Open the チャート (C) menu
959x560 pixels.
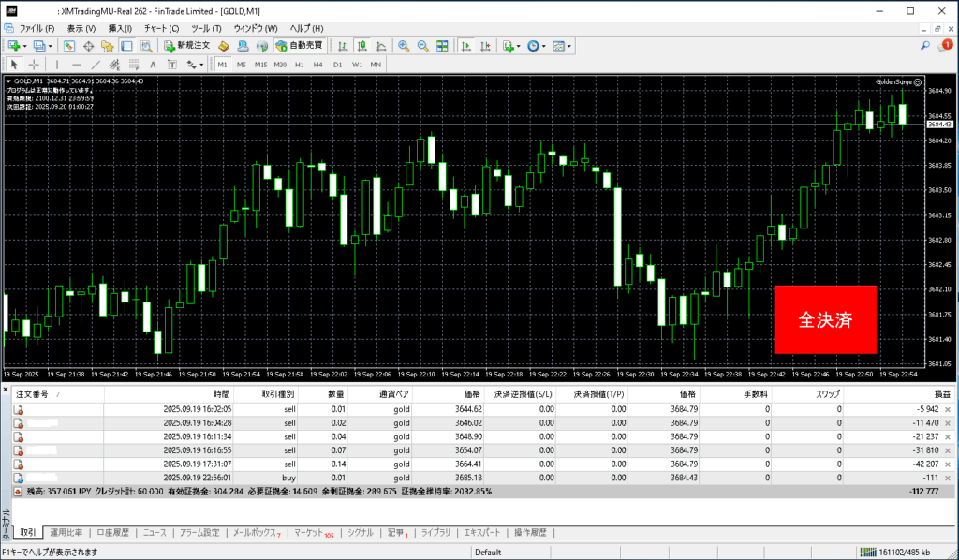160,29
